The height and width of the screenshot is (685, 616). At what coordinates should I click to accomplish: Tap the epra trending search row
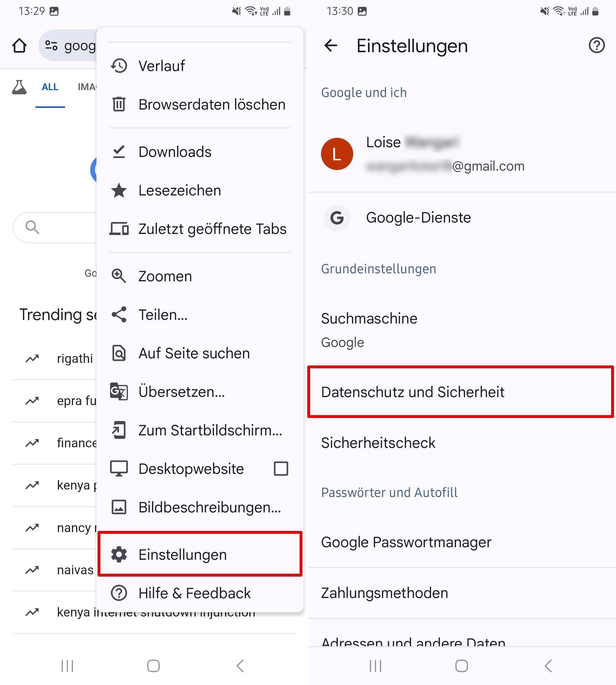pyautogui.click(x=55, y=401)
